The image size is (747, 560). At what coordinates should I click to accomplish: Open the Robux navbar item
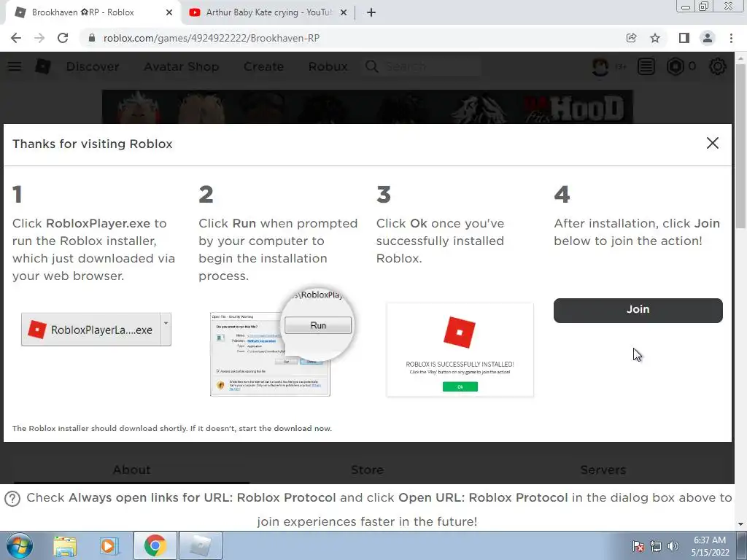pos(328,66)
